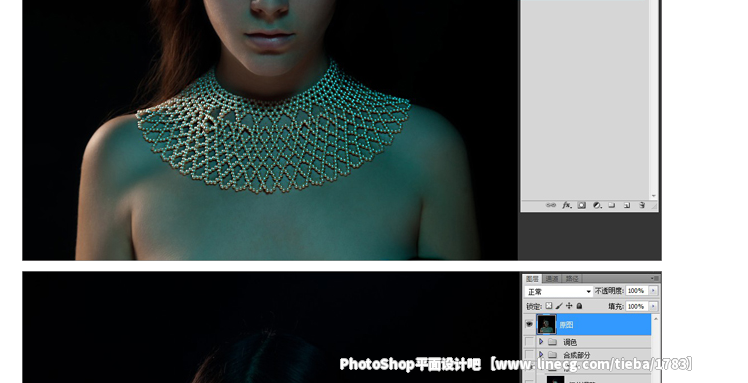Create new fill or adjustment layer
Viewport: 748px width, 383px height.
point(597,205)
